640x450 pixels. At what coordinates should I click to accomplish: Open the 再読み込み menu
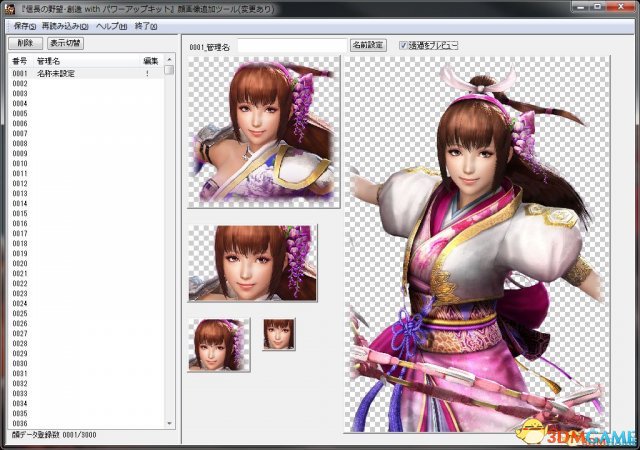65,26
